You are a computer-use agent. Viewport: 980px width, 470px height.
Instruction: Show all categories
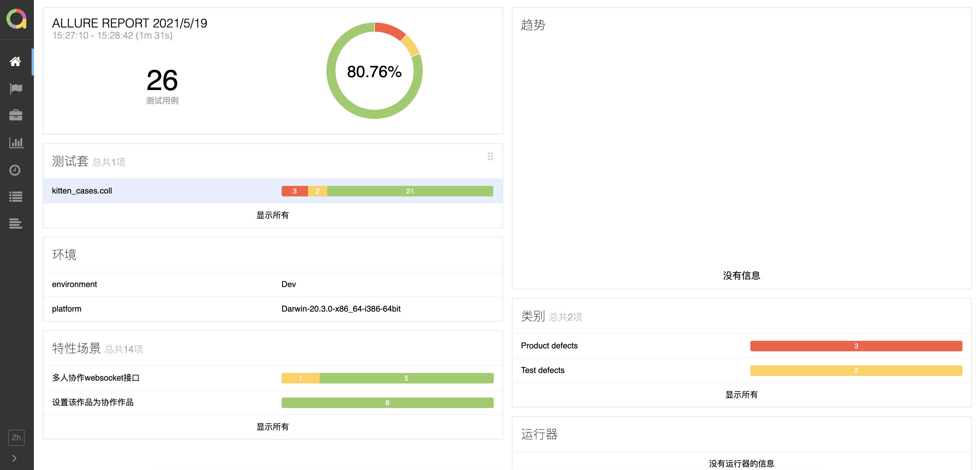[741, 395]
